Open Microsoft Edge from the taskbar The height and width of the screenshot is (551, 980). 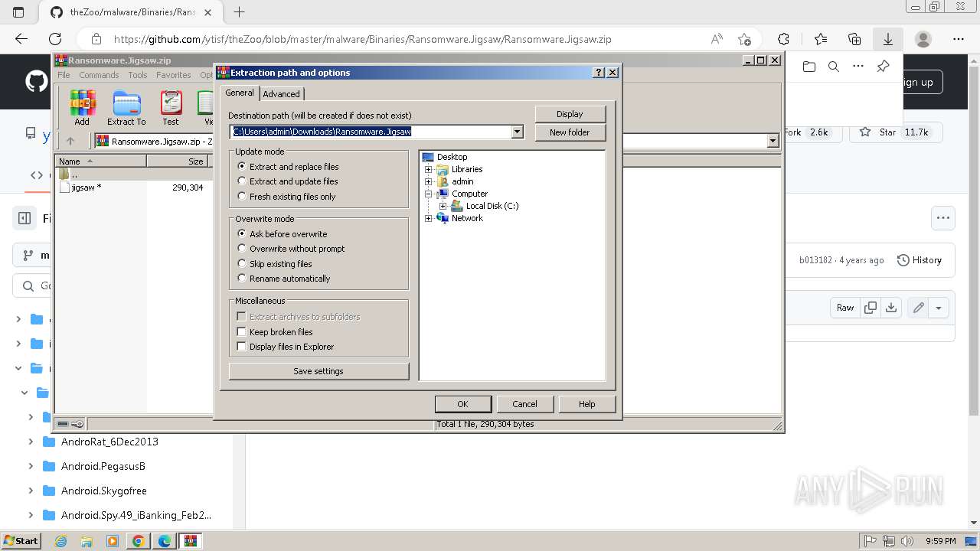tap(165, 541)
